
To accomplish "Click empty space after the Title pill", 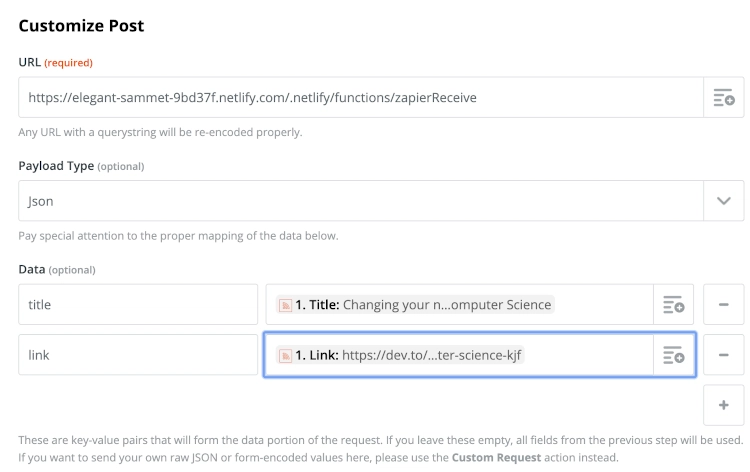I will click(x=600, y=305).
